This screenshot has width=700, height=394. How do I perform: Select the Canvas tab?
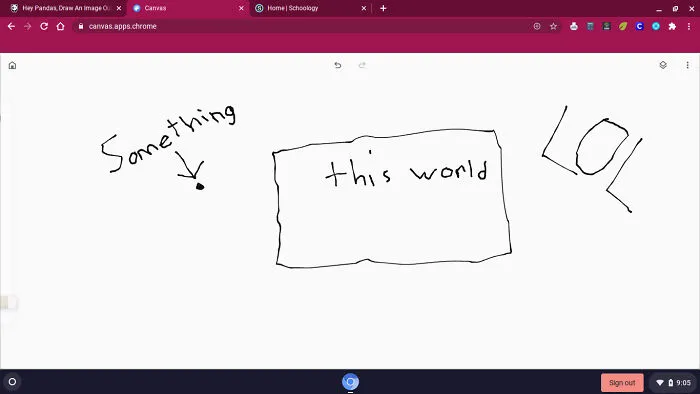pyautogui.click(x=188, y=8)
